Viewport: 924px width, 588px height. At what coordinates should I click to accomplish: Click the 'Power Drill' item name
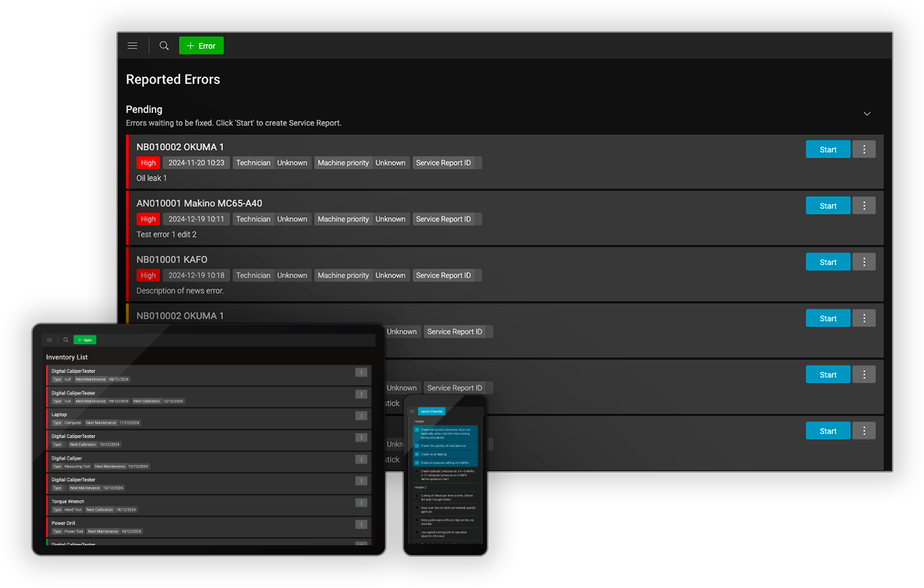(x=63, y=523)
